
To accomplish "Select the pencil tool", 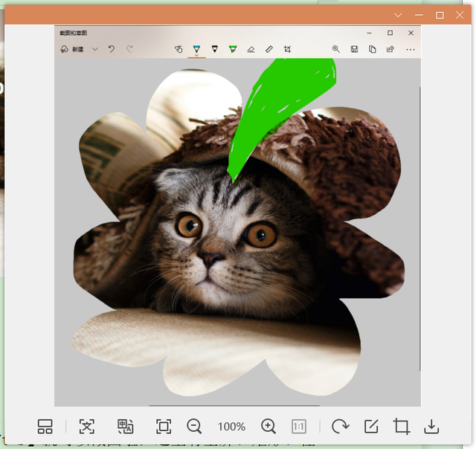I will pyautogui.click(x=215, y=49).
